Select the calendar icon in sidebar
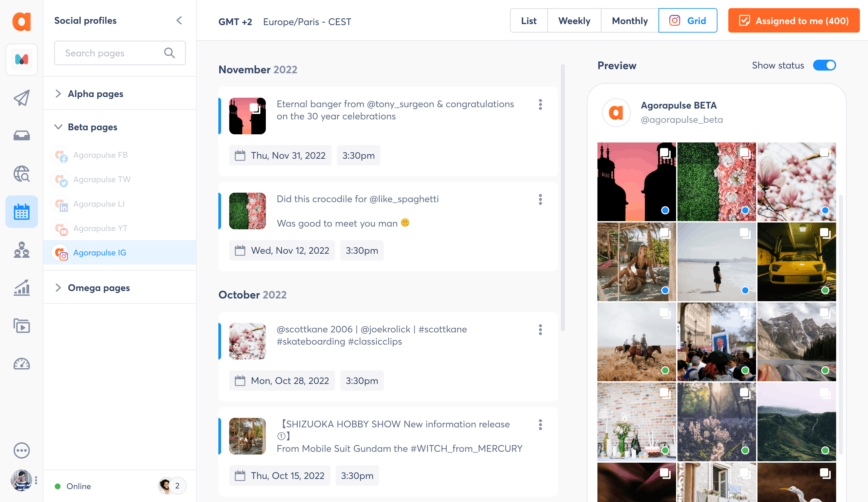Image resolution: width=868 pixels, height=502 pixels. [21, 212]
